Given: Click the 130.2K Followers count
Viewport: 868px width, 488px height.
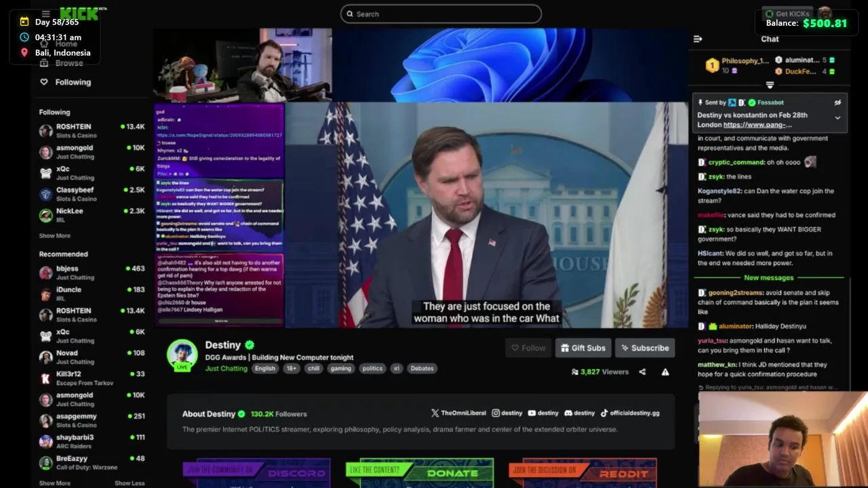Looking at the screenshot, I should pos(279,414).
